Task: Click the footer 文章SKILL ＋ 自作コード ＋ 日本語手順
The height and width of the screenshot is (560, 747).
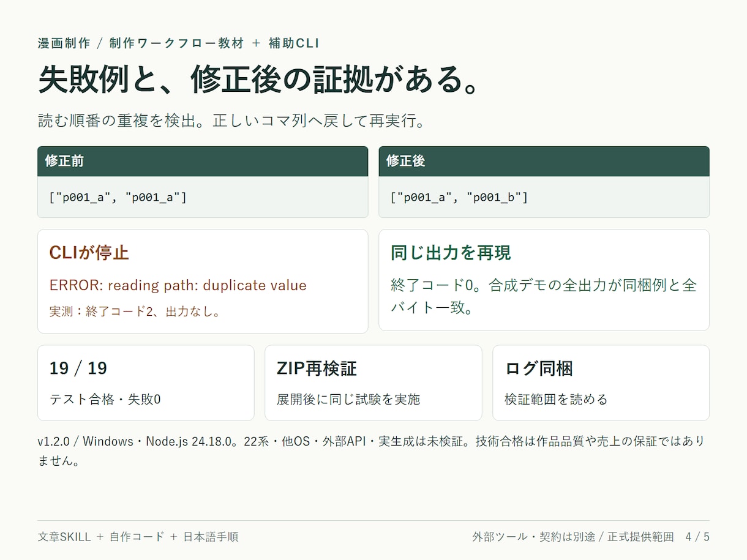Action: click(138, 537)
